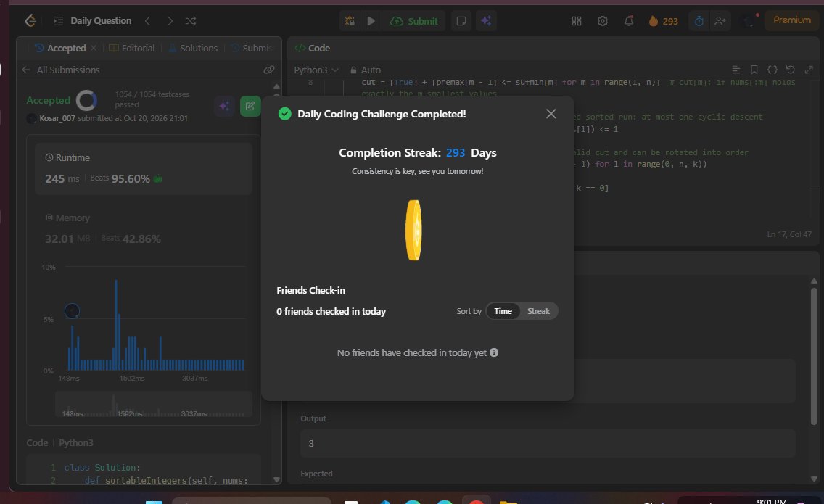Click the invite friend icon
824x504 pixels.
click(x=720, y=21)
